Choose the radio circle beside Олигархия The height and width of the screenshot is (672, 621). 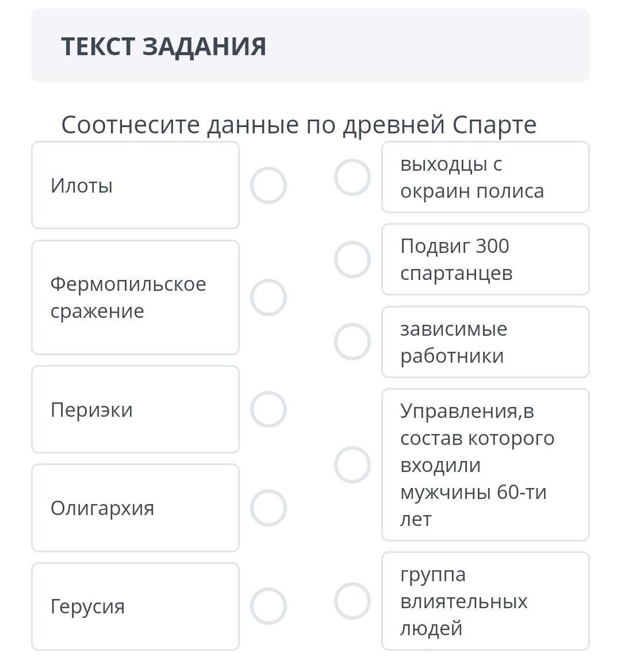tap(269, 508)
